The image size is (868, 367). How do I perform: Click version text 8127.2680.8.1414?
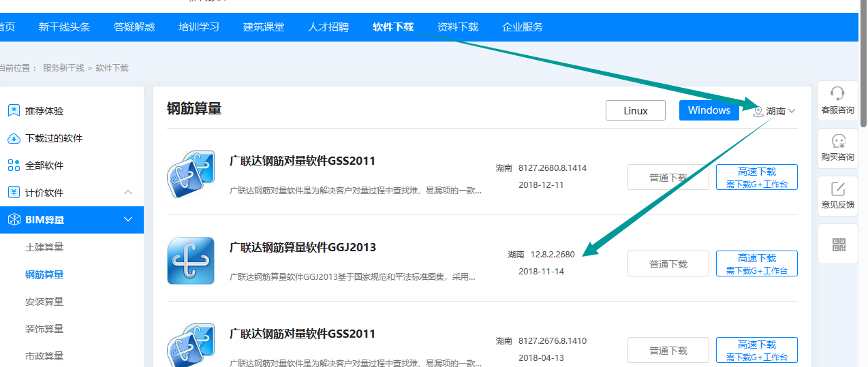click(553, 167)
